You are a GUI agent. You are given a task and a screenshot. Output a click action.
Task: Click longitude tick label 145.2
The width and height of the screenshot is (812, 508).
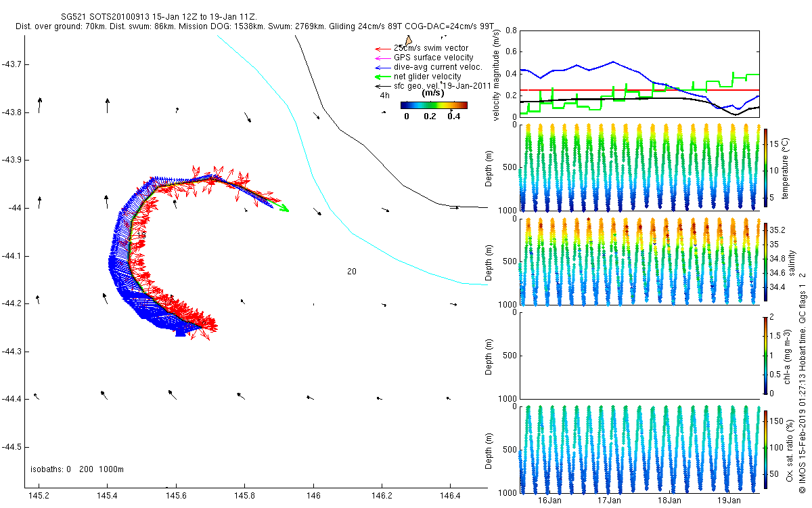click(39, 496)
